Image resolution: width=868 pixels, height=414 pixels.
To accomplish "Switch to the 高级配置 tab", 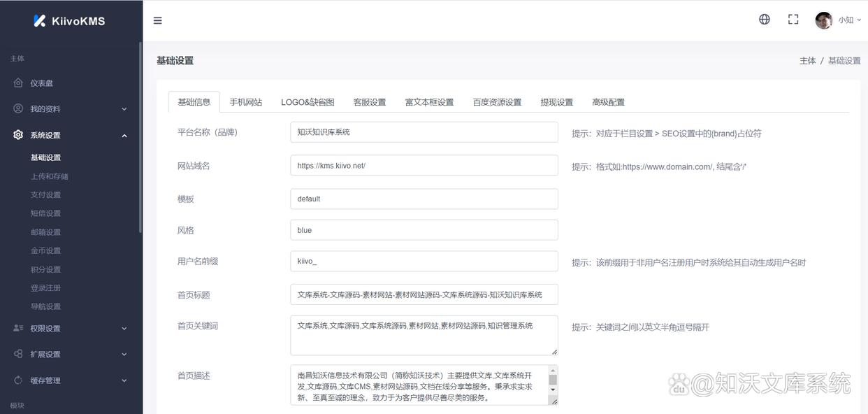I will click(607, 101).
